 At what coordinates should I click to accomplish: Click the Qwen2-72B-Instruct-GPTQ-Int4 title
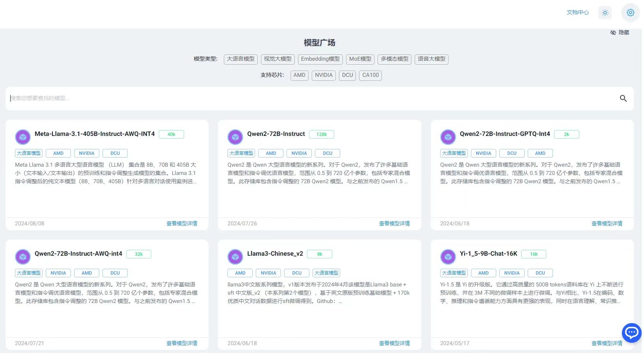(504, 134)
